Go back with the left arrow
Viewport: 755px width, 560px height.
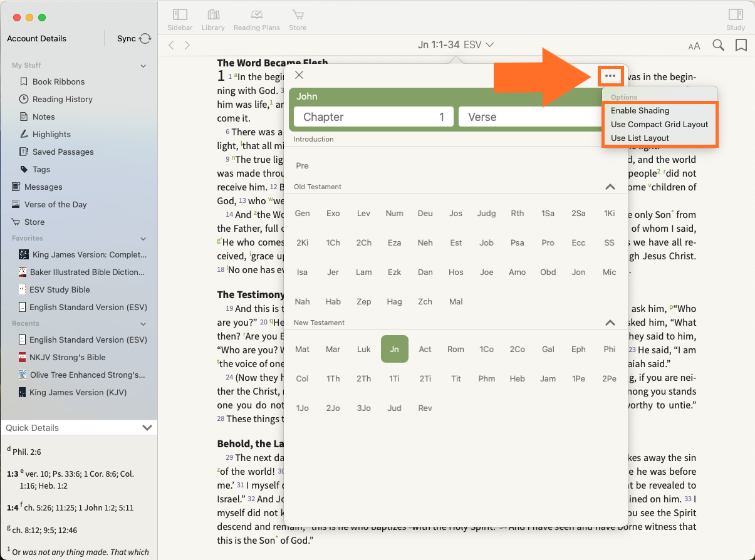[x=171, y=45]
